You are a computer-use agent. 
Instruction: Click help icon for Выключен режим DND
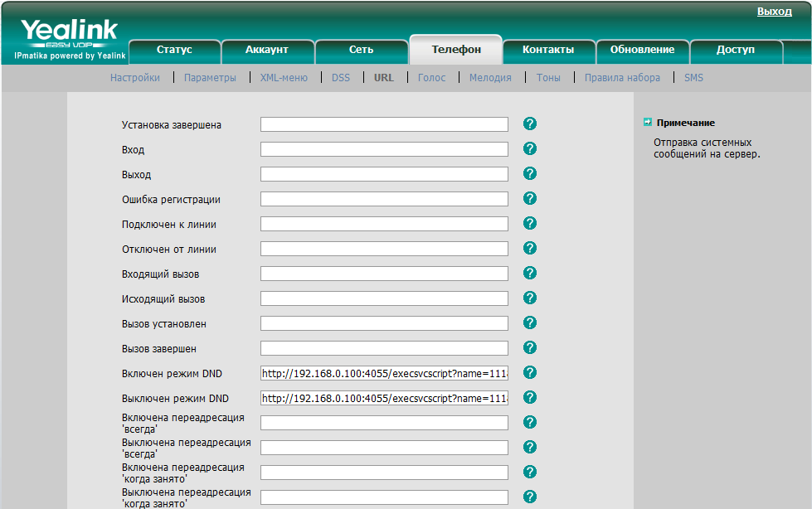click(530, 397)
